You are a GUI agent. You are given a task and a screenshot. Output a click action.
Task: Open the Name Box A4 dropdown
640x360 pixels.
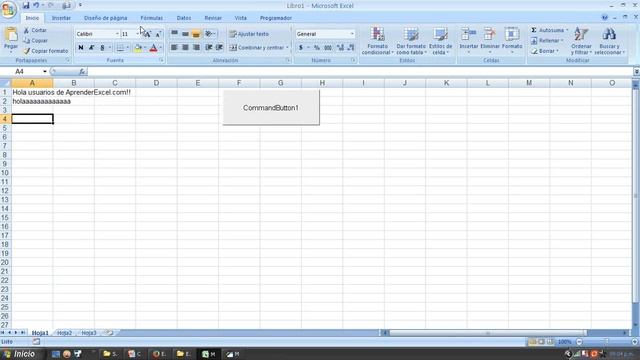(x=44, y=71)
